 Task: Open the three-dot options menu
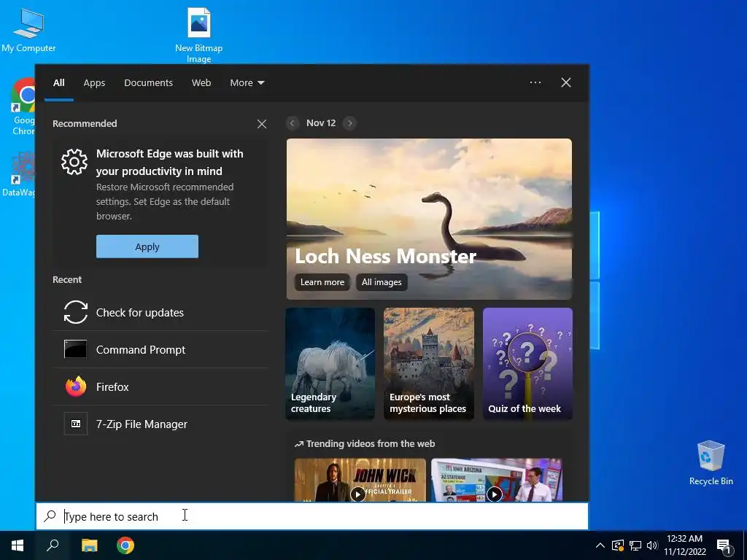[535, 82]
